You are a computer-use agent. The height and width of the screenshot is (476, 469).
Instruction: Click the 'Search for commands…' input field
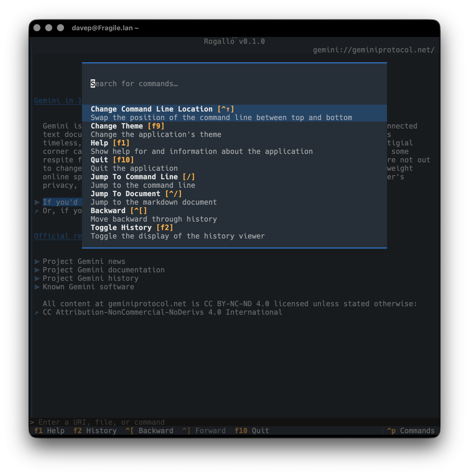[234, 84]
